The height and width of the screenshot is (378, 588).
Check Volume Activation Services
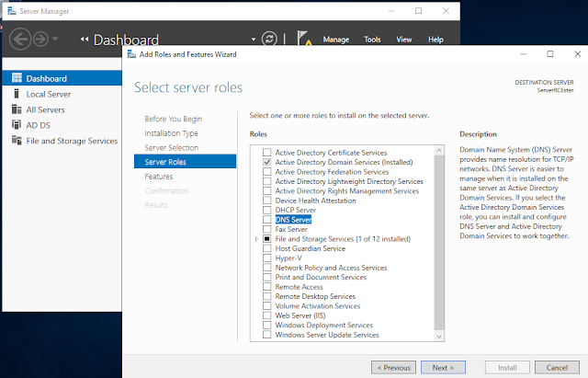[x=267, y=305]
